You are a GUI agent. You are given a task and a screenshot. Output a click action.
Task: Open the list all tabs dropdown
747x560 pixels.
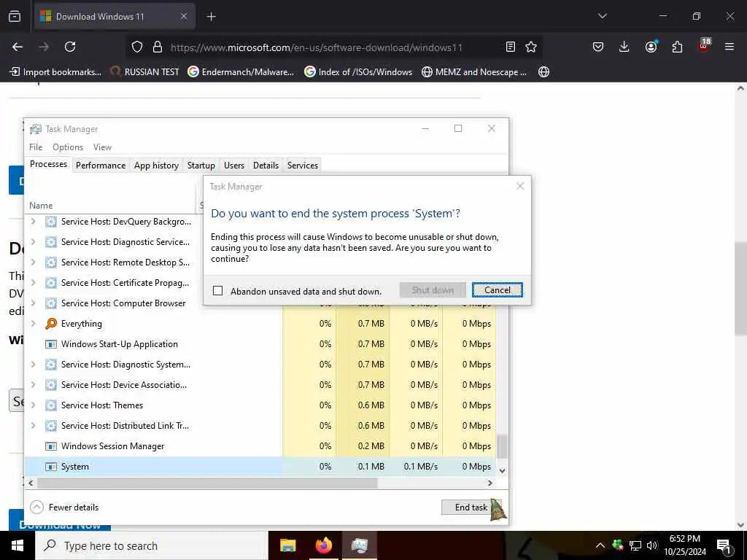coord(602,16)
